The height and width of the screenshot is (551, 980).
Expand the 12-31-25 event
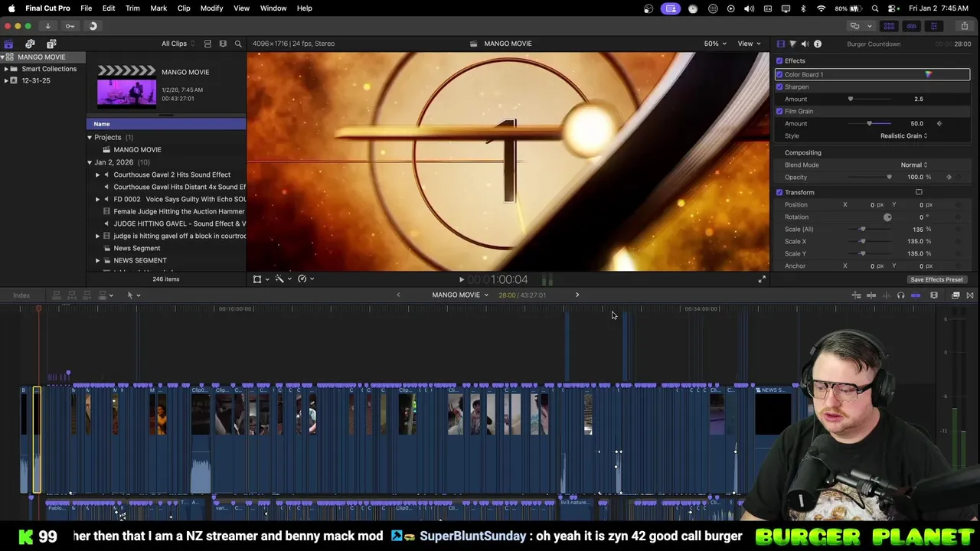(x=6, y=80)
